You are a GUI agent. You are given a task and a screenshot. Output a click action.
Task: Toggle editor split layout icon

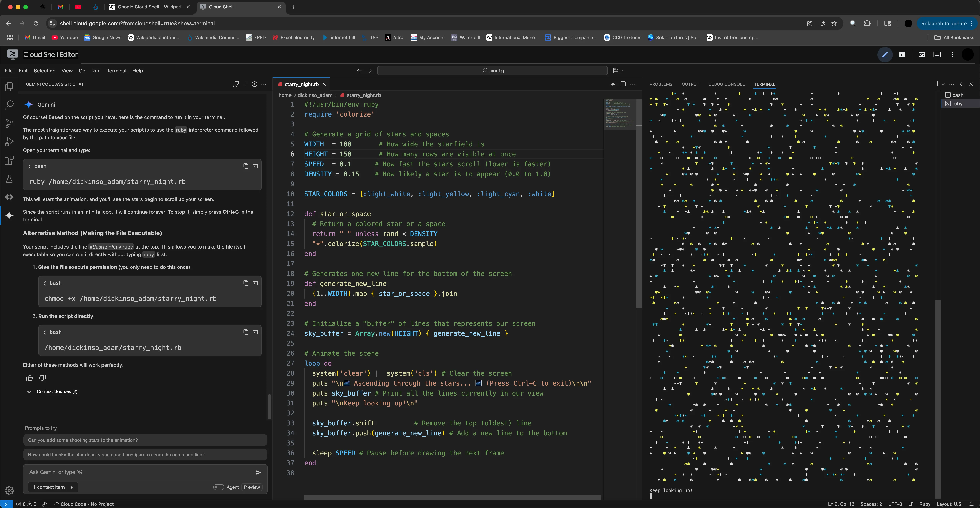623,84
